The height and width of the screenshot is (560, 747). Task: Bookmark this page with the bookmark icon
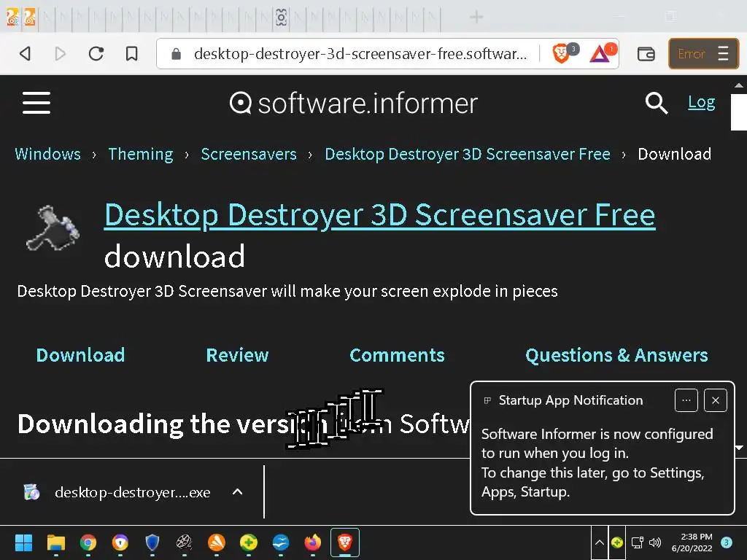131,53
